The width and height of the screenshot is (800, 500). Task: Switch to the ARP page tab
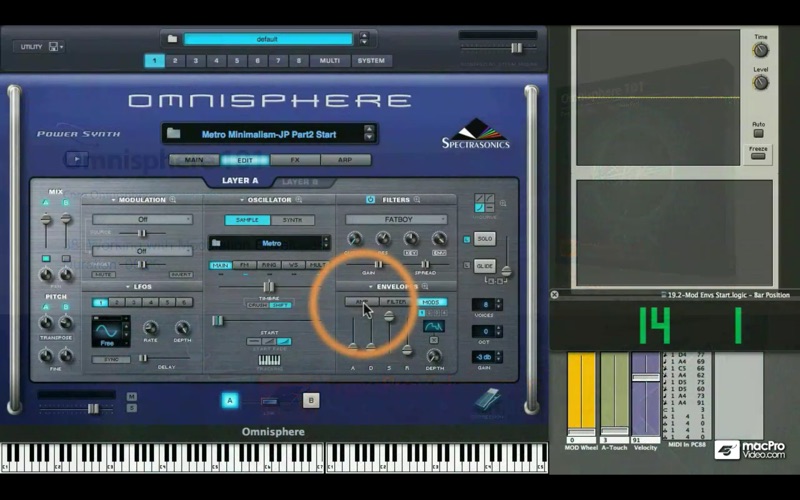coord(345,160)
